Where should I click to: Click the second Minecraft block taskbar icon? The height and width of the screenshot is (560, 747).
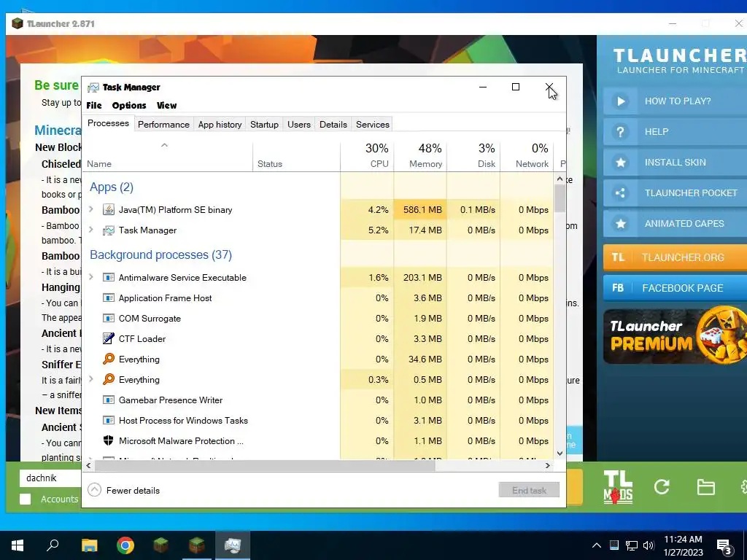point(196,545)
